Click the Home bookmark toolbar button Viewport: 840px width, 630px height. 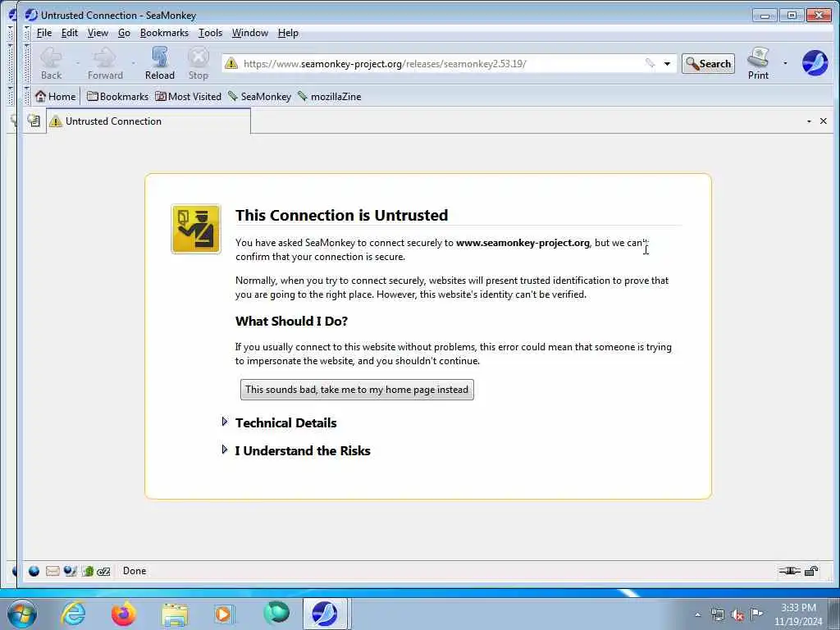tap(56, 97)
